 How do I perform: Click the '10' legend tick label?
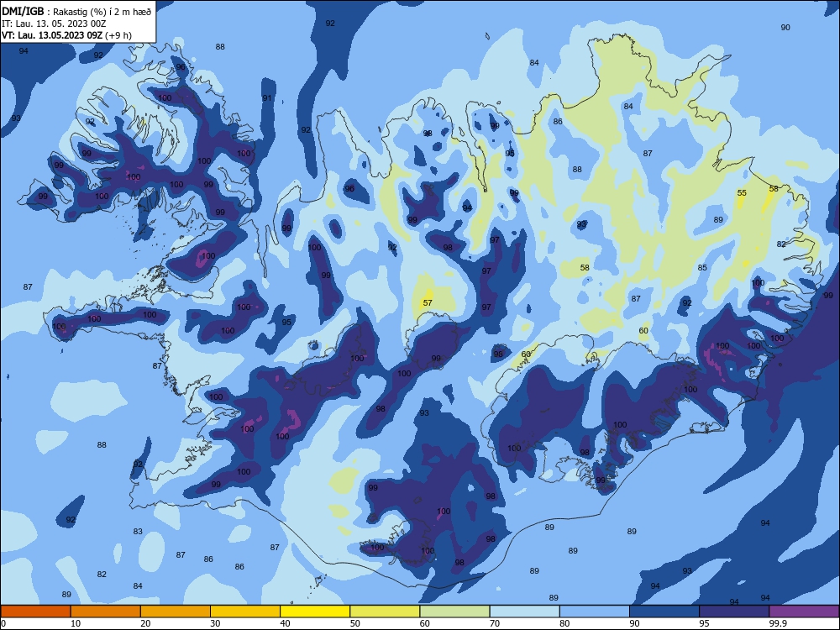point(76,623)
